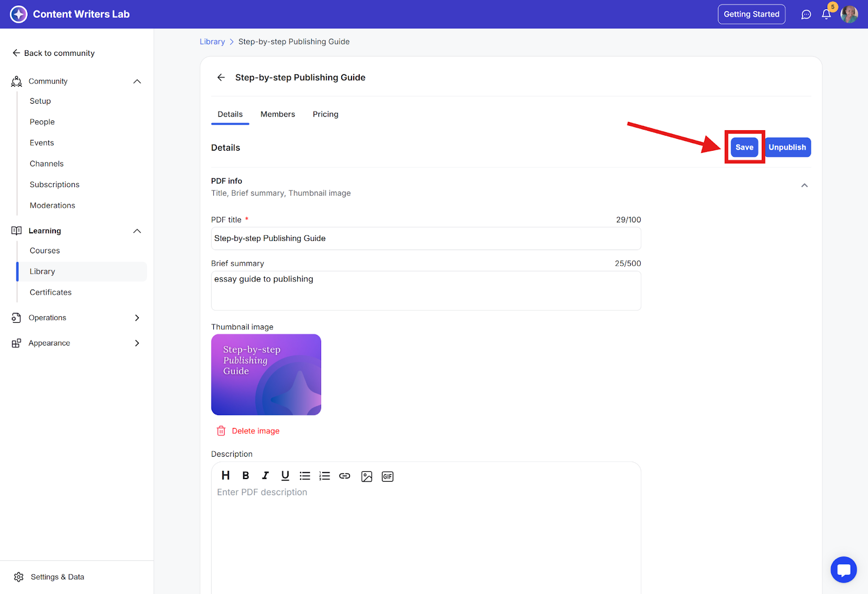Switch to the Members tab
The image size is (868, 594).
[278, 114]
